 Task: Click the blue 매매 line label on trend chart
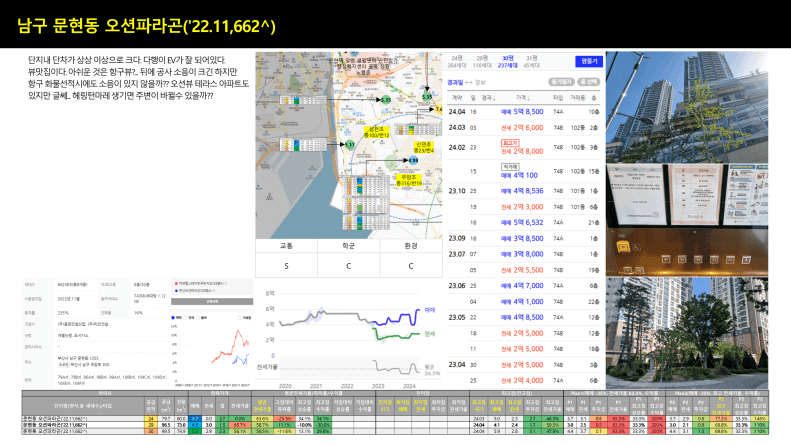pyautogui.click(x=429, y=310)
